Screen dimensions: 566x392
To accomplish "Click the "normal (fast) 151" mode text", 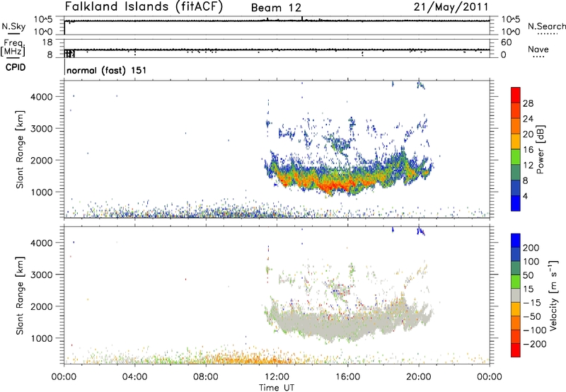I will (107, 70).
